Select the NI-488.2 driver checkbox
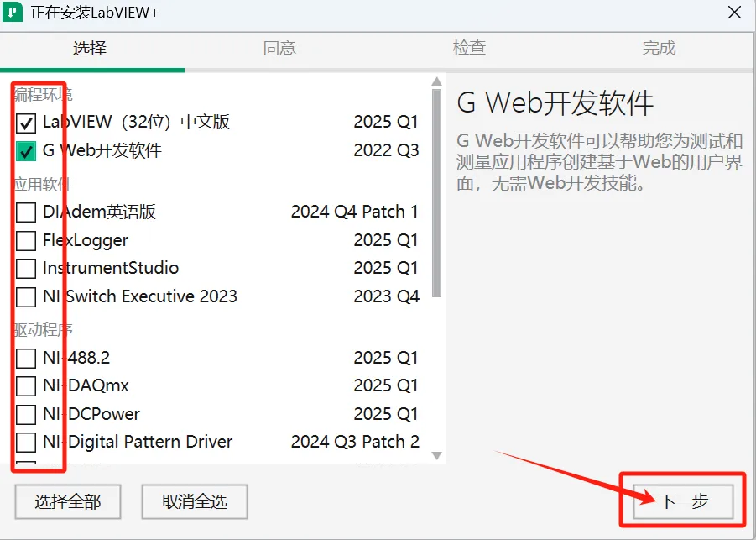The width and height of the screenshot is (756, 540). [26, 358]
